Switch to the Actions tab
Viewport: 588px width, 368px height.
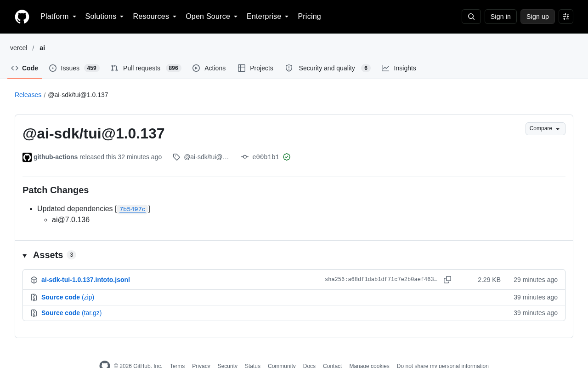209,68
